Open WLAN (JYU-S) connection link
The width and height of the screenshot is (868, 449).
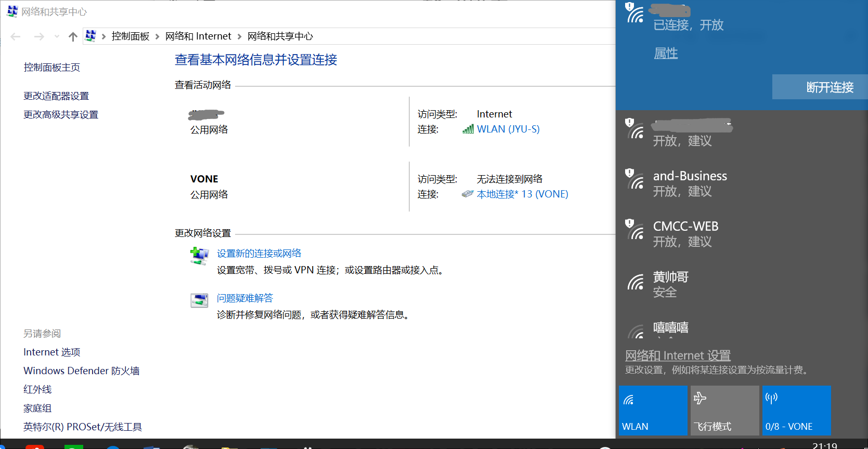(508, 129)
